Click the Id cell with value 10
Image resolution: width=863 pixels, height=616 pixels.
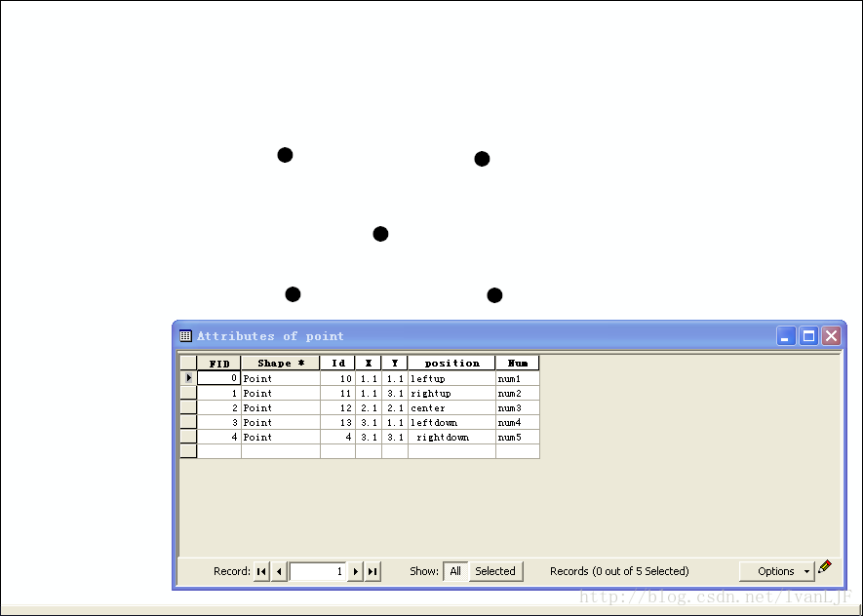pyautogui.click(x=338, y=378)
